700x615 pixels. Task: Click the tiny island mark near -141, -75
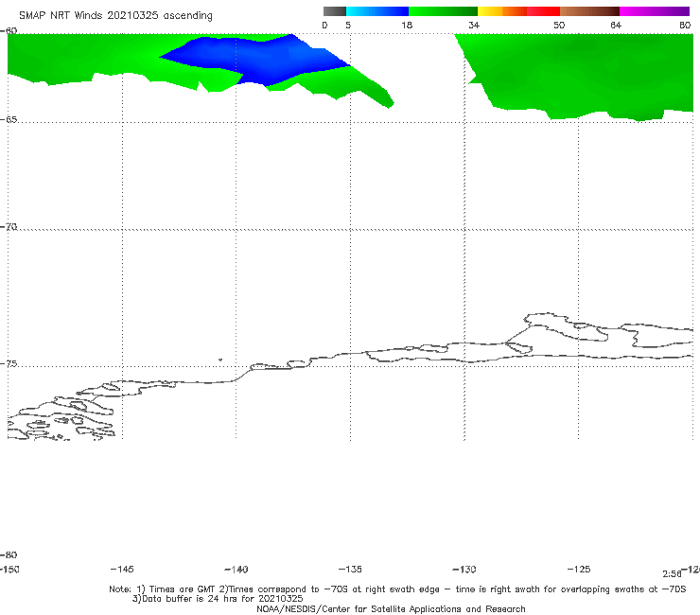tap(220, 360)
